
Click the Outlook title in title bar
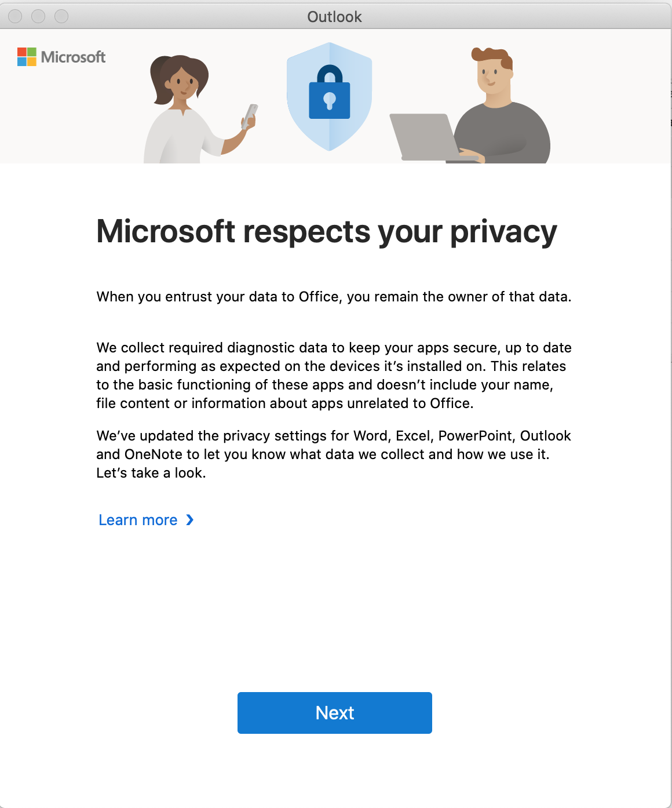point(334,17)
